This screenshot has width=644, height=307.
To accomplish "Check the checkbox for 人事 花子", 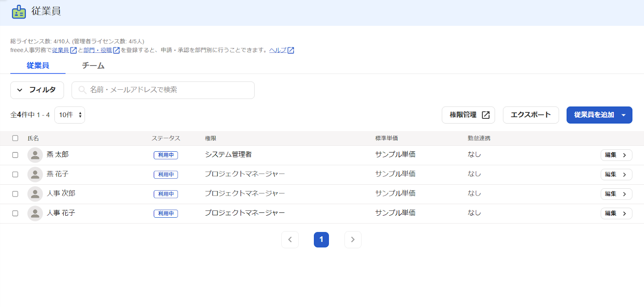I will coord(15,213).
